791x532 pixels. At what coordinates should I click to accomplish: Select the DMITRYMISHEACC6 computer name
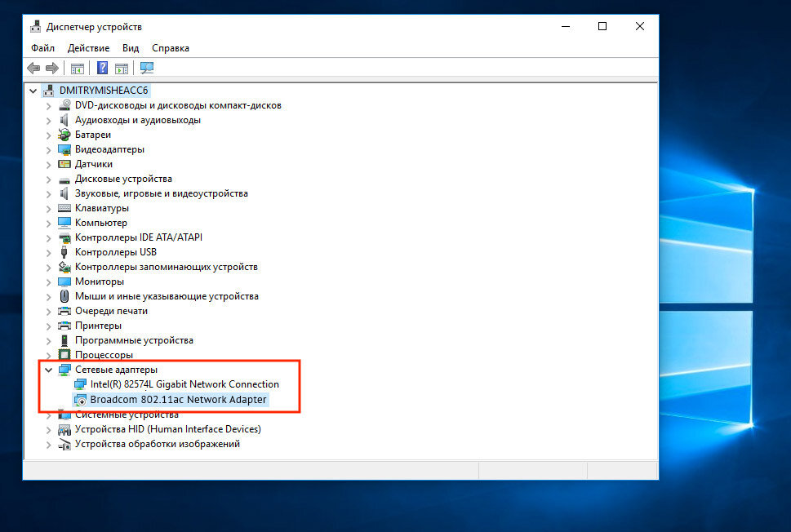tap(104, 91)
